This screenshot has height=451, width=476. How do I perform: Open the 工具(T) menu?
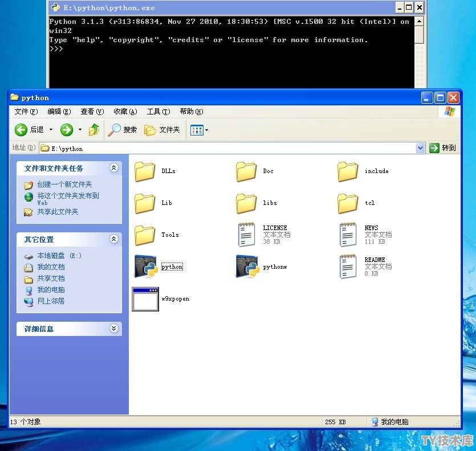point(158,112)
